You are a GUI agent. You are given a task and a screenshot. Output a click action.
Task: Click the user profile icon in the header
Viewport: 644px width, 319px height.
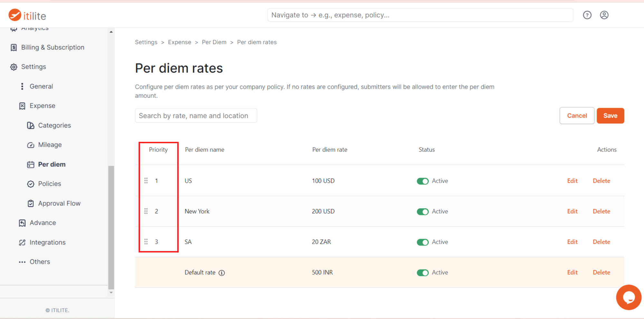click(604, 15)
